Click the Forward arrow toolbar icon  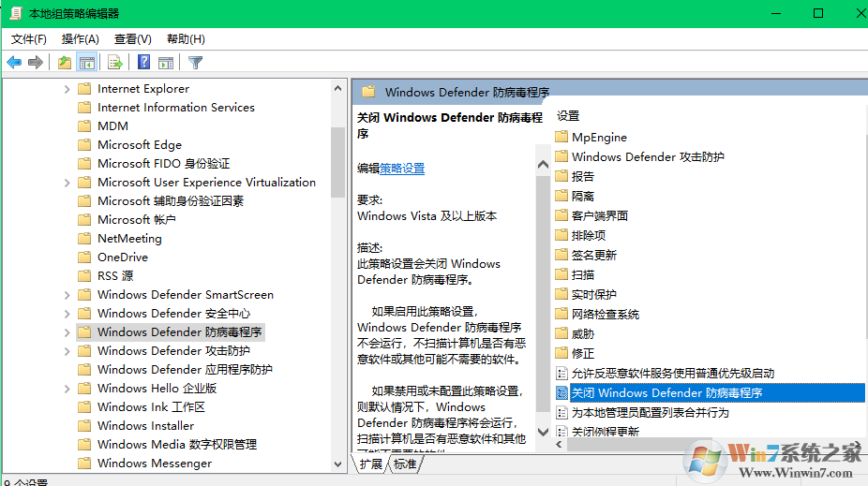pos(36,63)
